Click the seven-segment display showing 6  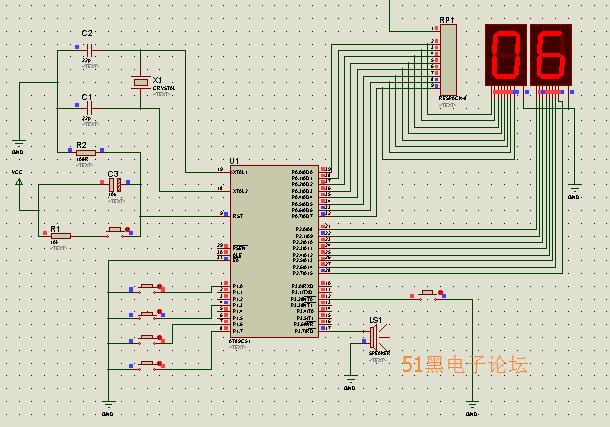coord(551,55)
